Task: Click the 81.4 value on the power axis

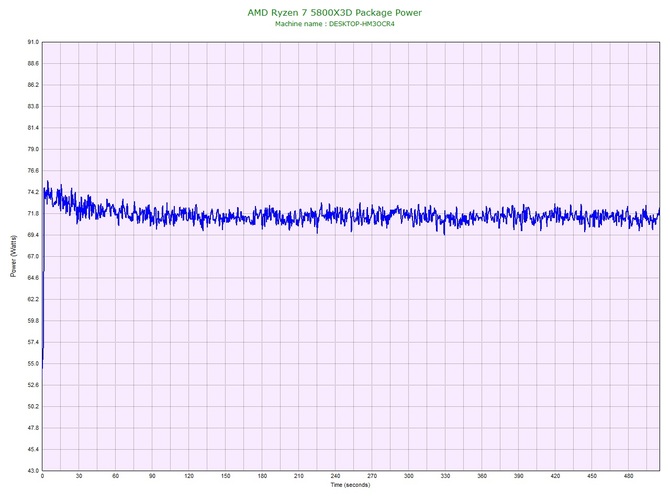Action: (33, 128)
